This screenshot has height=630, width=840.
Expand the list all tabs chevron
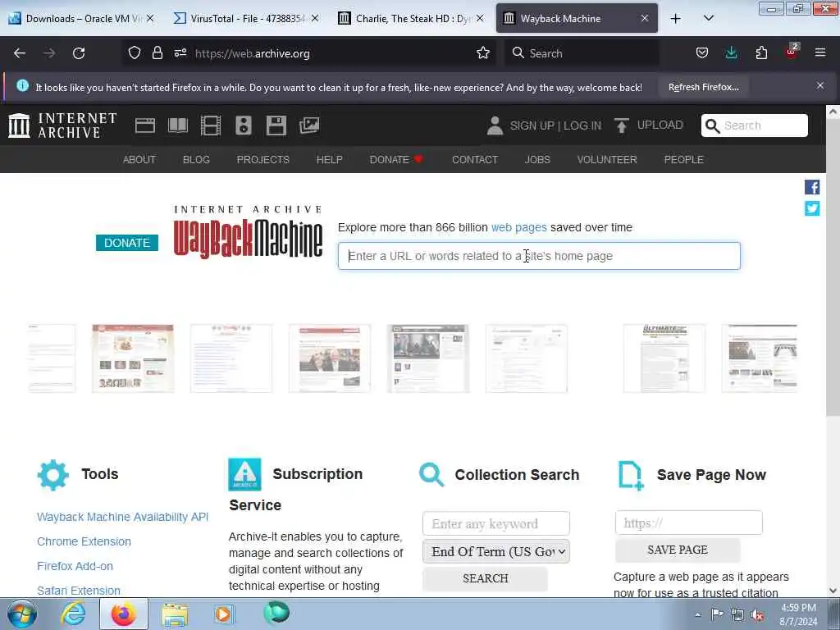(708, 19)
